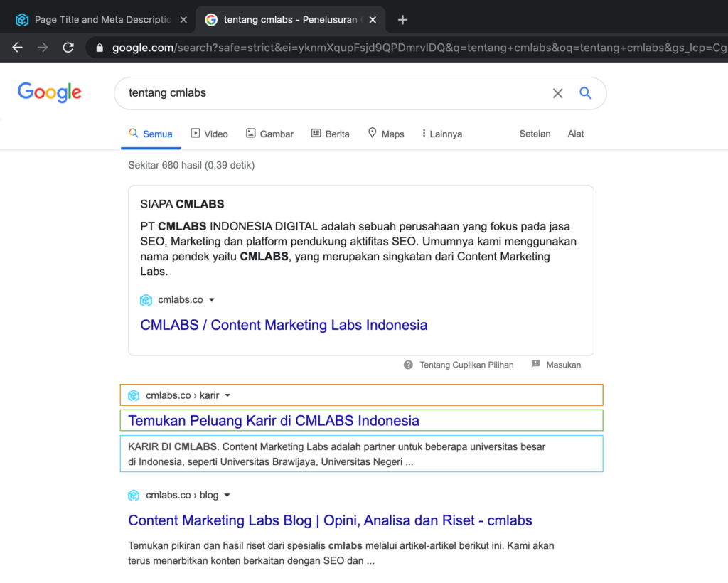The height and width of the screenshot is (583, 728).
Task: Open Content Marketing Labs Blog result
Action: click(330, 520)
